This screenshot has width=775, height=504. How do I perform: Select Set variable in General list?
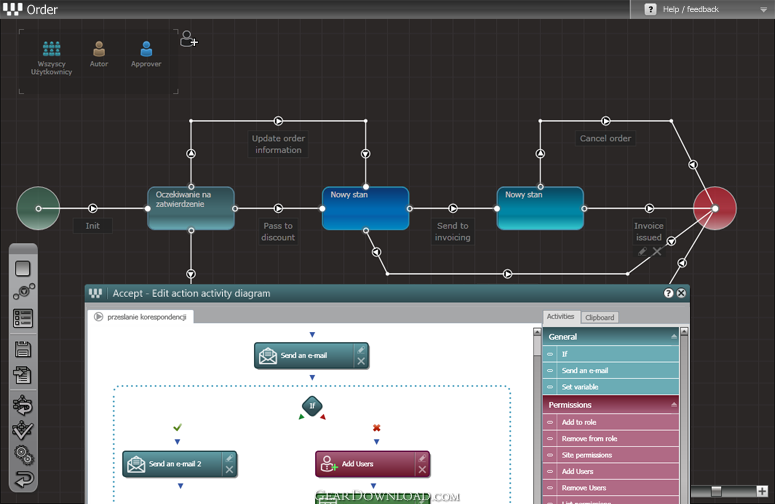611,387
